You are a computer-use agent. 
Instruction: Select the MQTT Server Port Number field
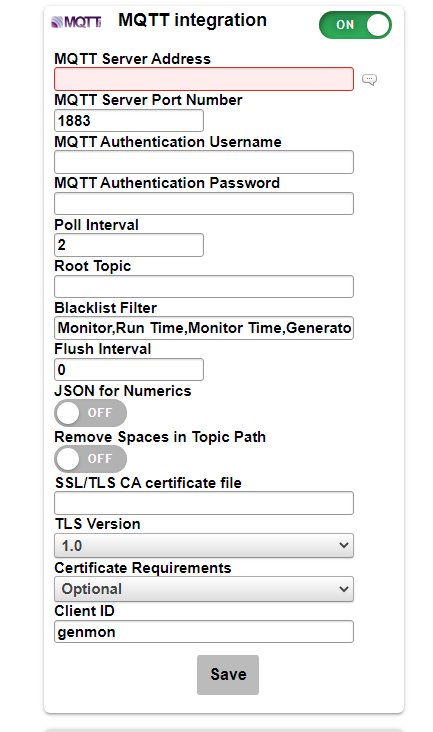pos(129,120)
